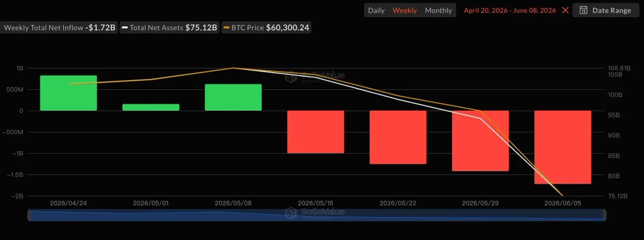Click the red bar for 2026/06/05
644x240 pixels.
click(x=563, y=147)
